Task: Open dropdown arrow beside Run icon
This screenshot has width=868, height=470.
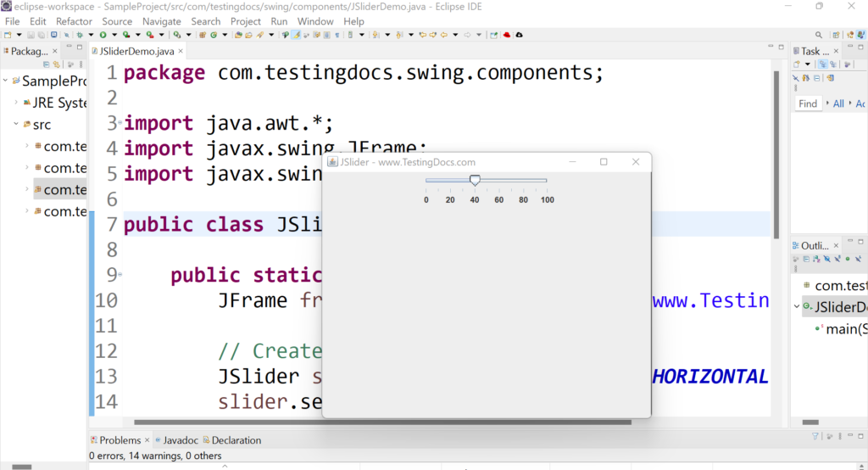Action: pos(114,35)
